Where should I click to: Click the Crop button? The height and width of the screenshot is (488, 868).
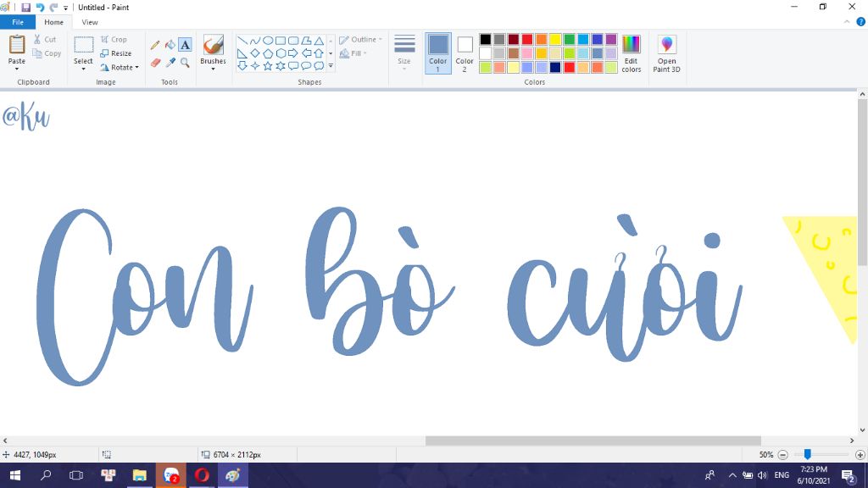click(114, 39)
